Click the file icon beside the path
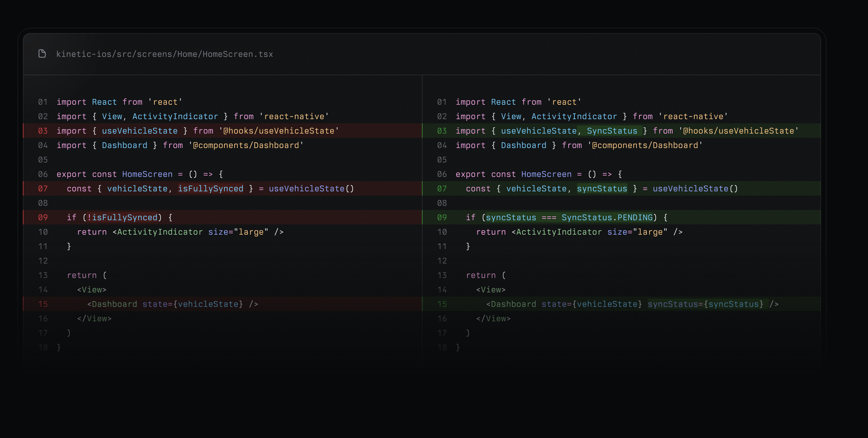Image resolution: width=868 pixels, height=438 pixels. (x=42, y=54)
